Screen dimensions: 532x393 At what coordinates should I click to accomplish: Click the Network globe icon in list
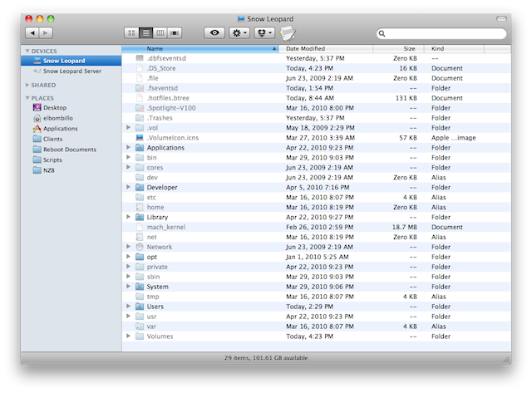point(140,247)
